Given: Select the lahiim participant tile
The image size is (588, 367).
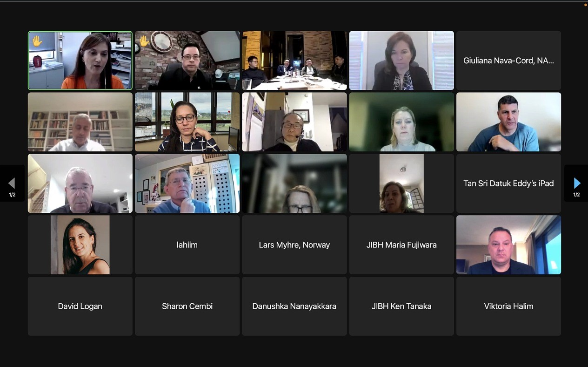Looking at the screenshot, I should [x=187, y=245].
